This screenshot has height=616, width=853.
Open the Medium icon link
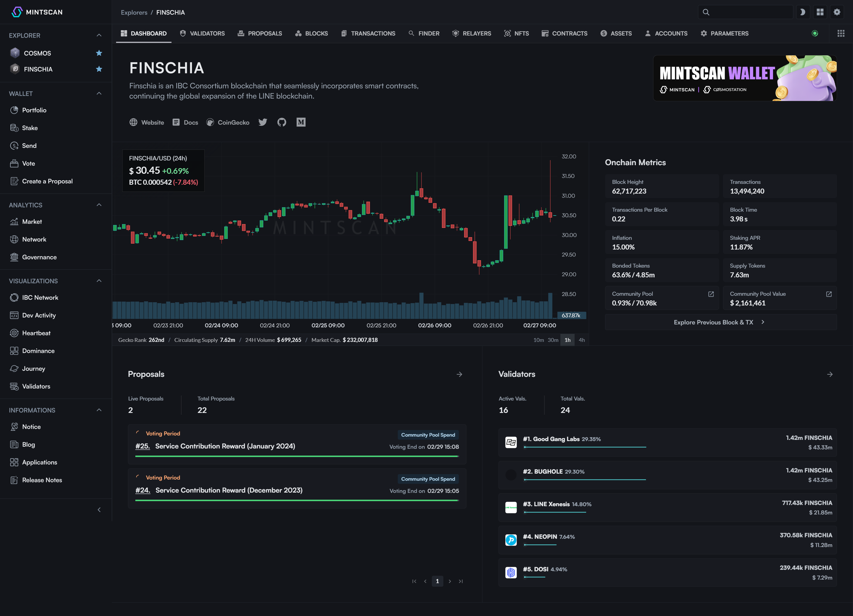(301, 122)
